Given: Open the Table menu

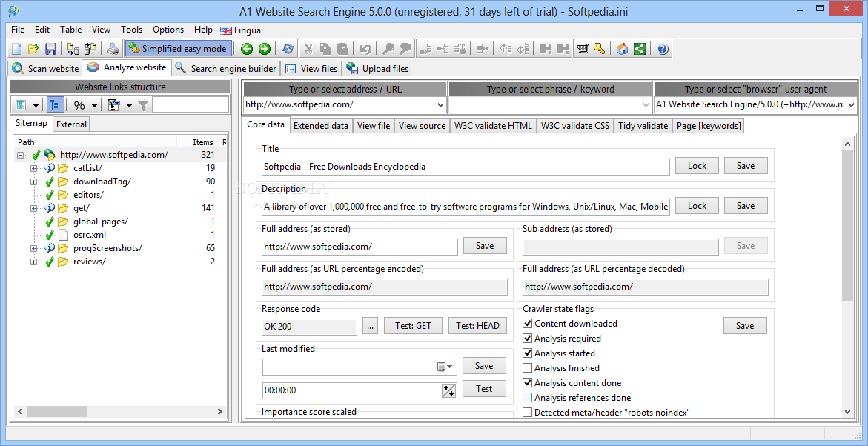Looking at the screenshot, I should [x=71, y=30].
